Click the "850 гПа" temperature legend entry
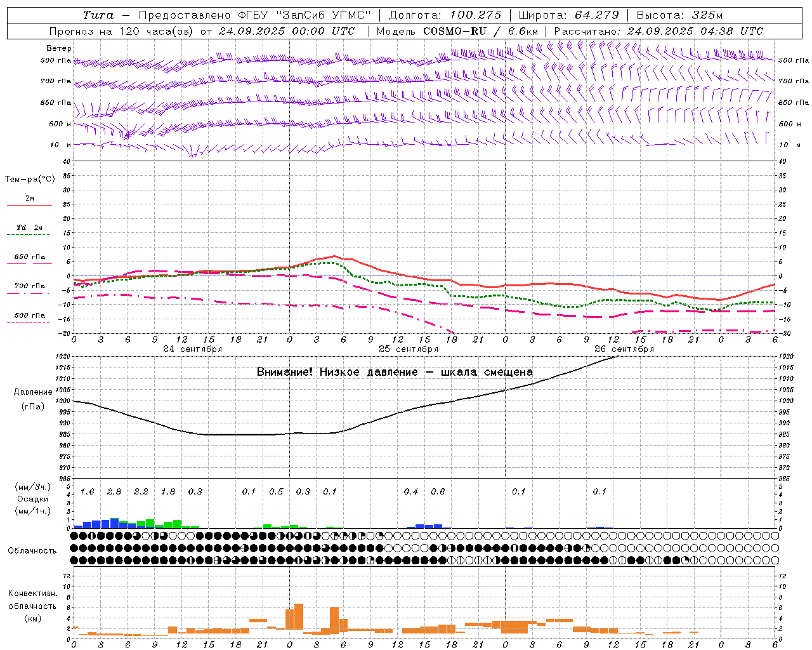 tap(30, 257)
